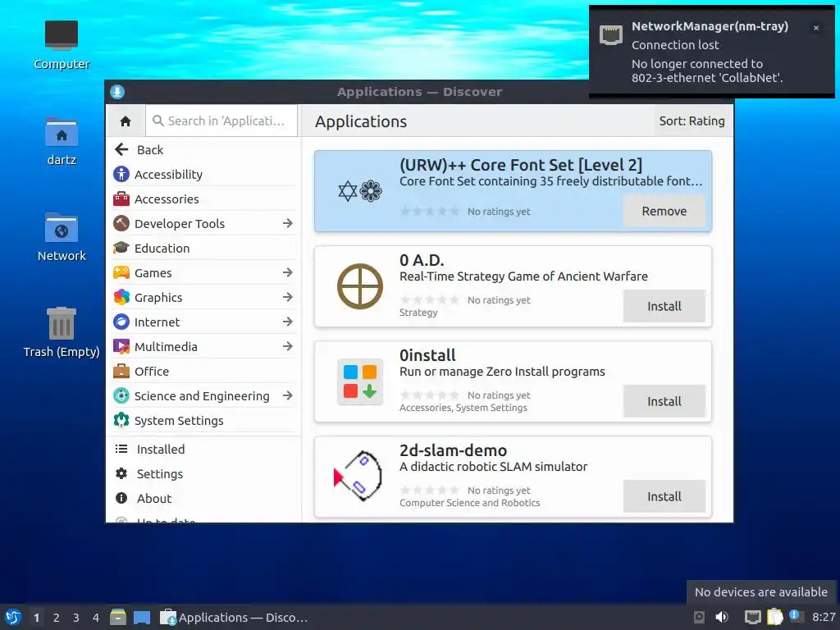Viewport: 840px width, 630px height.
Task: Open the LXQt start menu icon
Action: coord(13,617)
